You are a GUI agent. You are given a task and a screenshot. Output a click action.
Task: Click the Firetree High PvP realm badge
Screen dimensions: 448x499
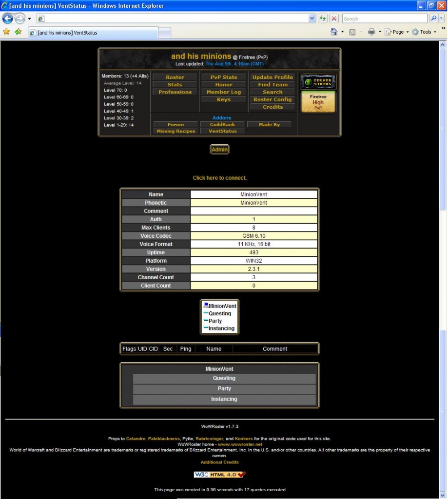tap(318, 102)
